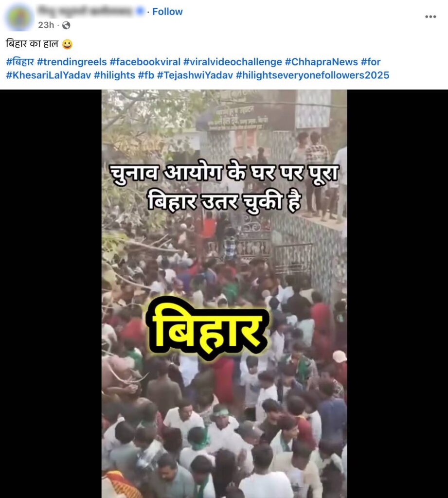Open the #KhesariLalYadav hashtag
The height and width of the screenshot is (498, 448).
click(x=48, y=75)
